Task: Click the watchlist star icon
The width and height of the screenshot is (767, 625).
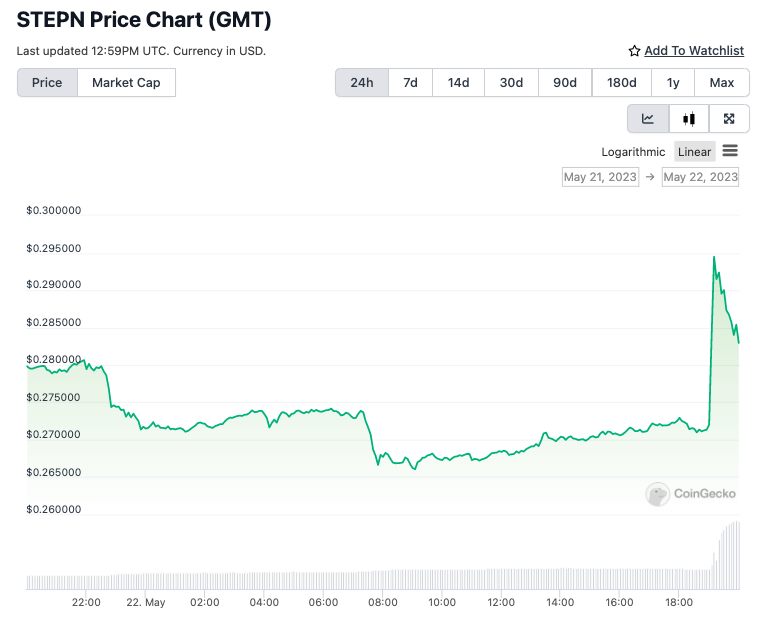Action: (x=634, y=51)
